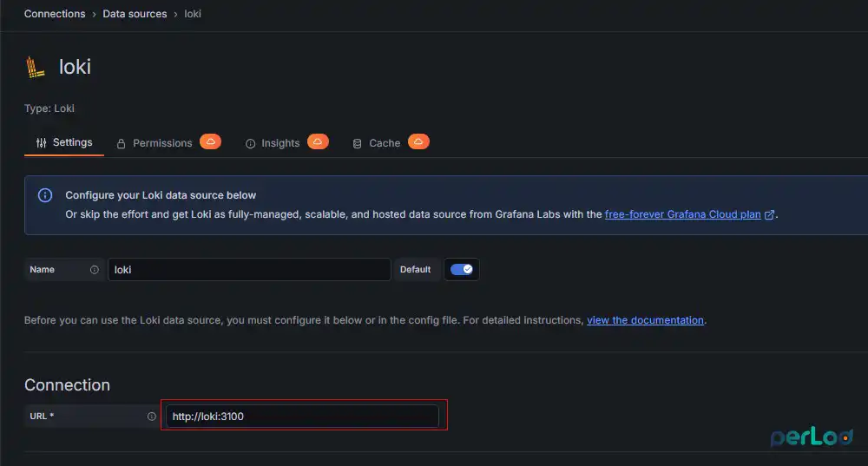The width and height of the screenshot is (868, 466).
Task: Click the 'Default' label text
Action: 415,270
